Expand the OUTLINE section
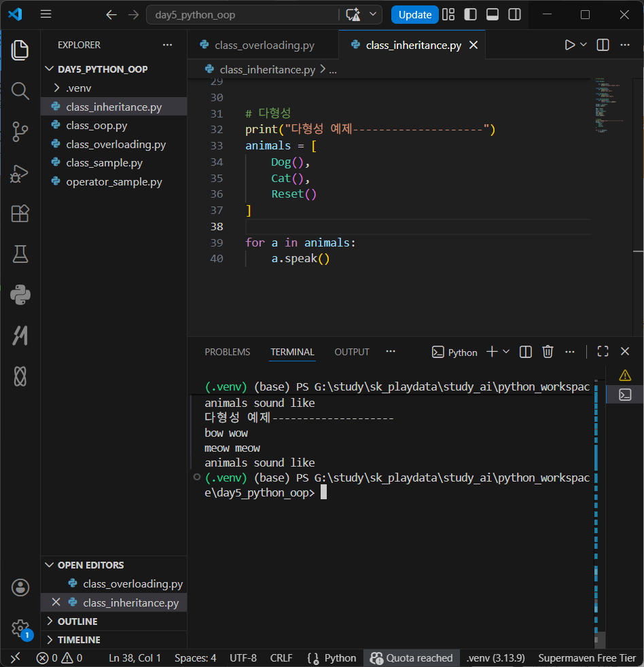Screen dimensions: 644x667 tap(115, 621)
